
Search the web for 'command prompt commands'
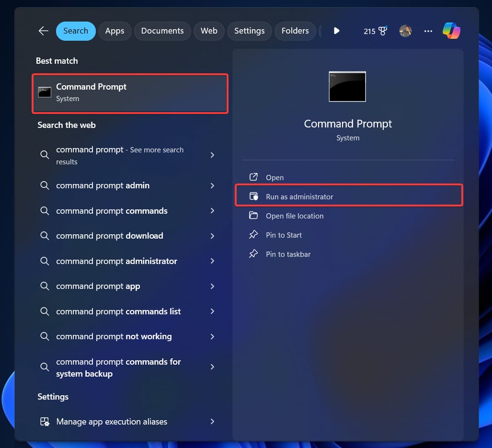pos(128,210)
